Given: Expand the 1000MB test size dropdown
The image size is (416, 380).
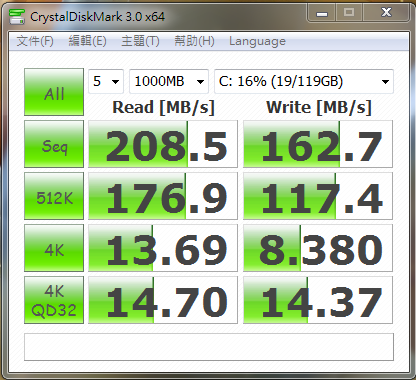Looking at the screenshot, I should (x=169, y=81).
